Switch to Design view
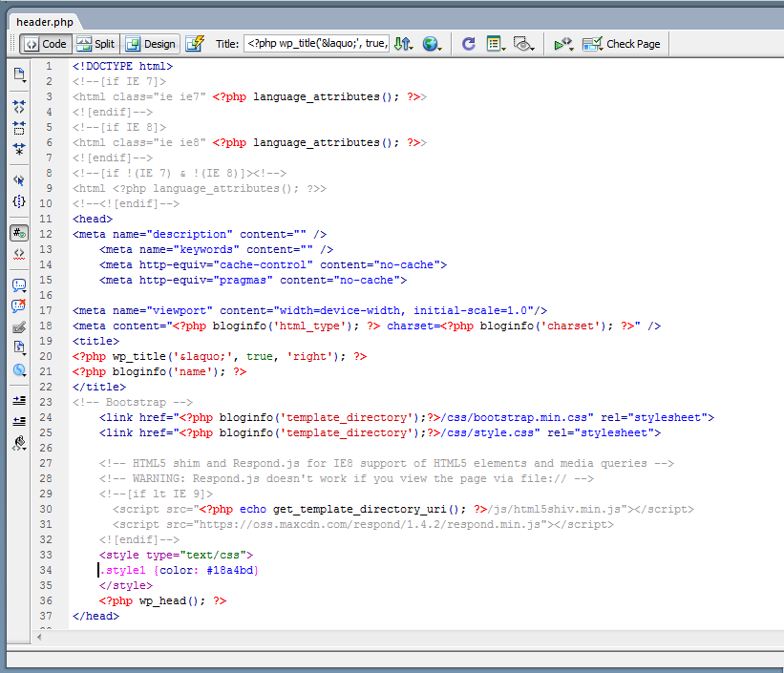The image size is (784, 673). (x=151, y=44)
